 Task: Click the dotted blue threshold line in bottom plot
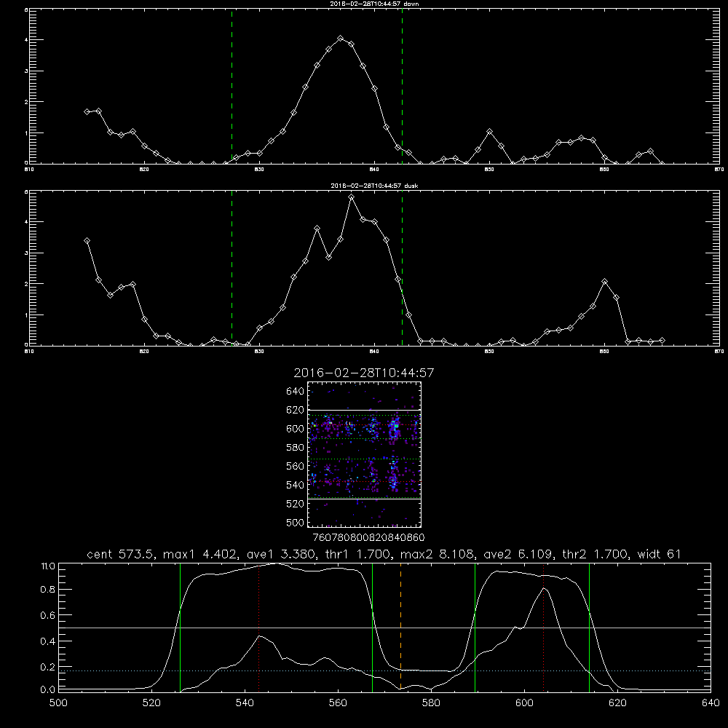click(x=385, y=671)
